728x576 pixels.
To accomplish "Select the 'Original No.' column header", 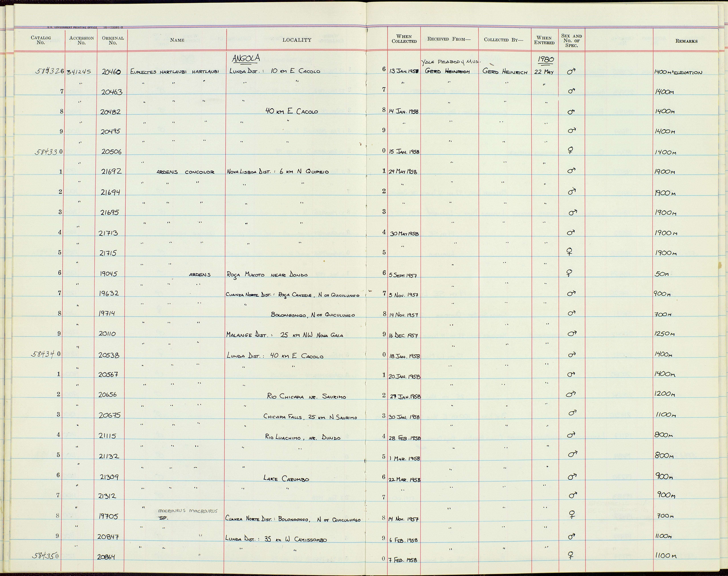I will point(113,40).
